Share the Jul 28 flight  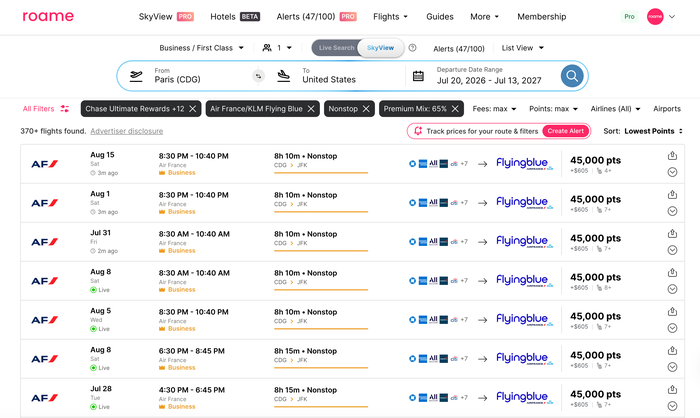[672, 389]
